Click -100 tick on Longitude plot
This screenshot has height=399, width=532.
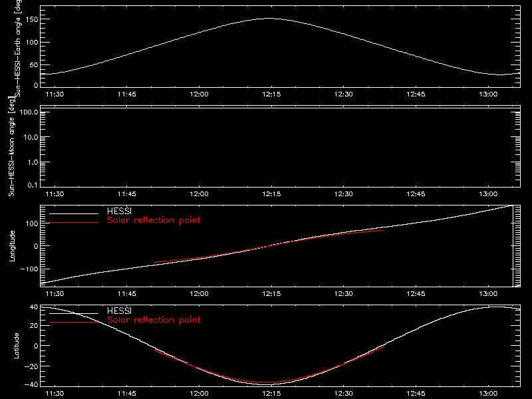tap(29, 269)
